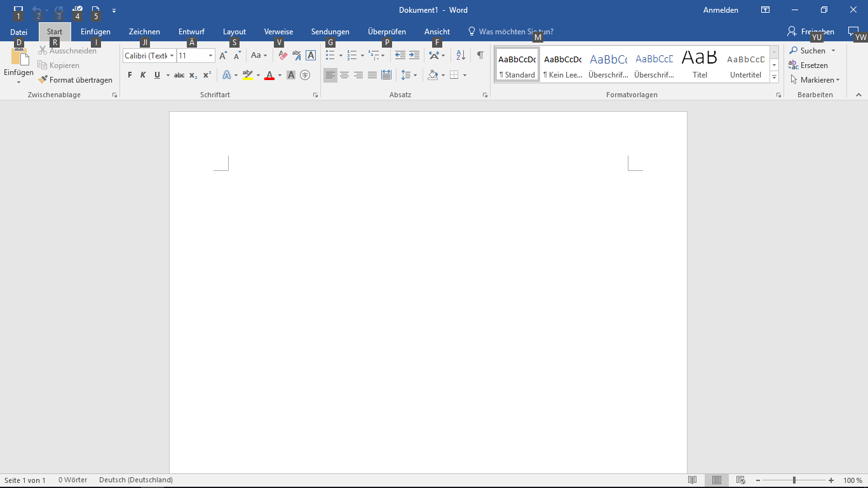
Task: Apply yellow text highlight color
Action: pos(248,75)
